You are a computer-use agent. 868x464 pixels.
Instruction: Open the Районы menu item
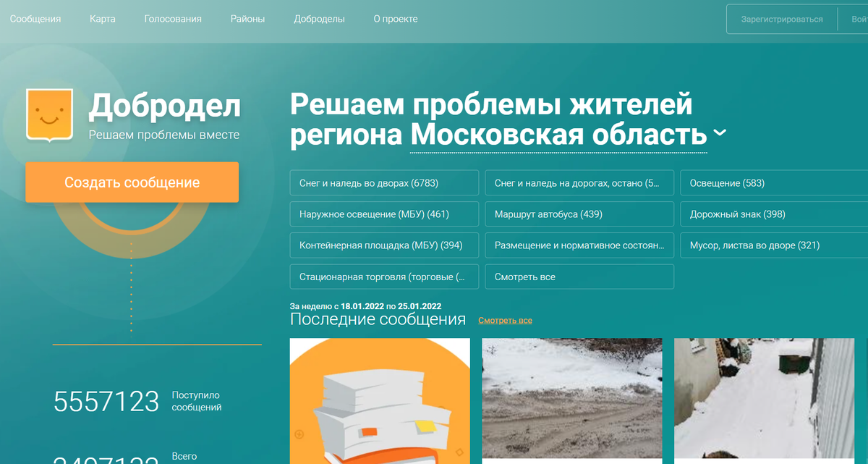[x=247, y=19]
